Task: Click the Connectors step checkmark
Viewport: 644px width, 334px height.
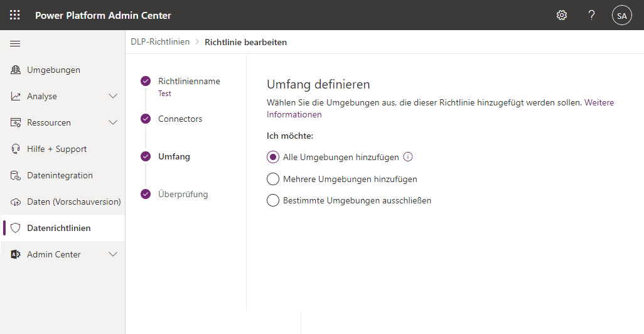Action: click(x=146, y=119)
